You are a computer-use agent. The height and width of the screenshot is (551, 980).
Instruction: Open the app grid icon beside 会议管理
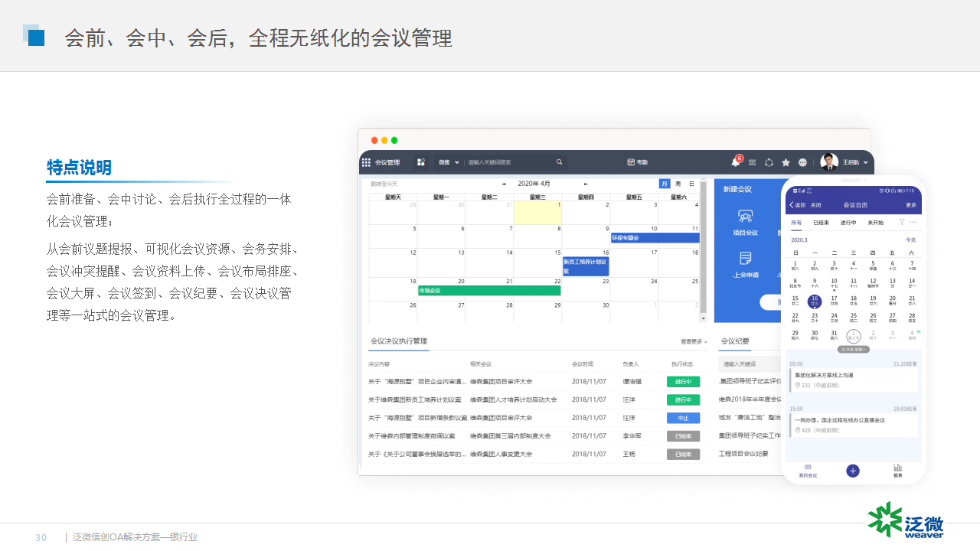click(x=366, y=162)
